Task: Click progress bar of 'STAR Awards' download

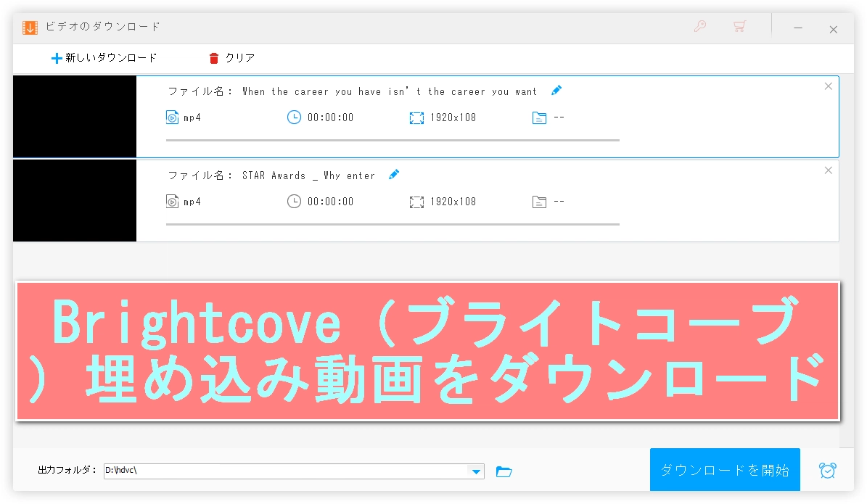Action: 393,224
